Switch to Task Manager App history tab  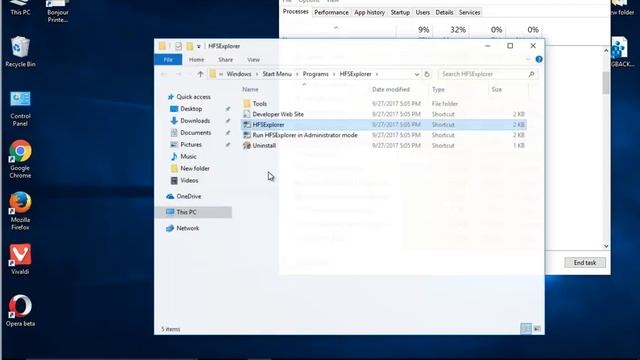click(369, 13)
